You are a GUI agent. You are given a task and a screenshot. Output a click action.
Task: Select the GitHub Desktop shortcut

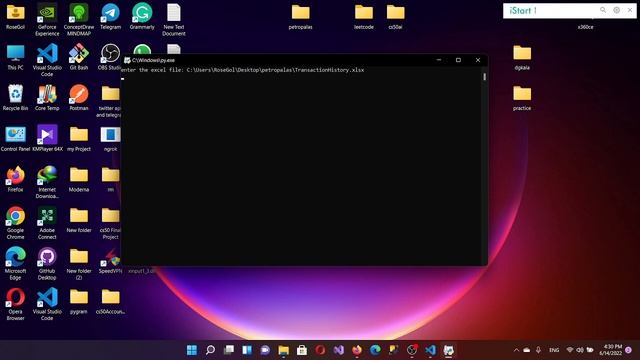pos(47,263)
